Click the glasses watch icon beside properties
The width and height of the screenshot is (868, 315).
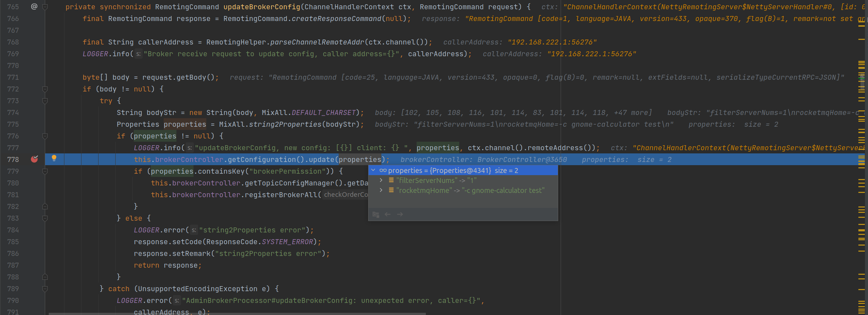[383, 170]
